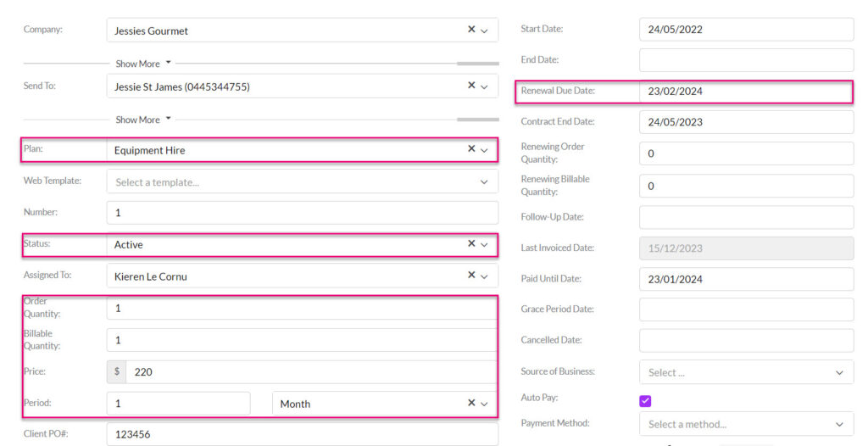868x446 pixels.
Task: Click the empty End Date field
Action: [x=746, y=60]
